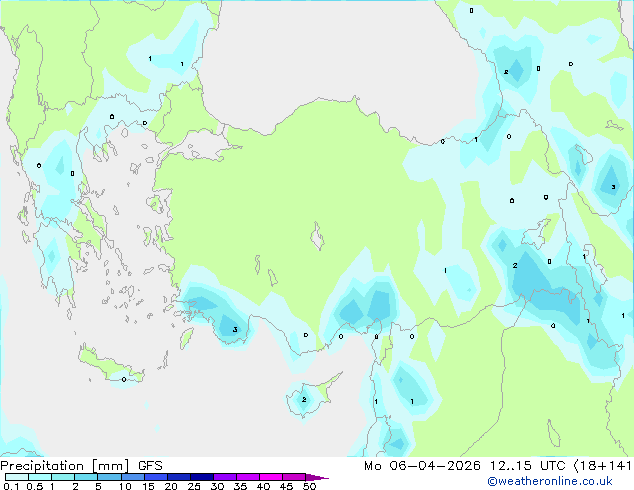Image resolution: width=634 pixels, height=490 pixels.
Task: Select the 0.5–1 mm legend swatch
Action: coord(40,477)
